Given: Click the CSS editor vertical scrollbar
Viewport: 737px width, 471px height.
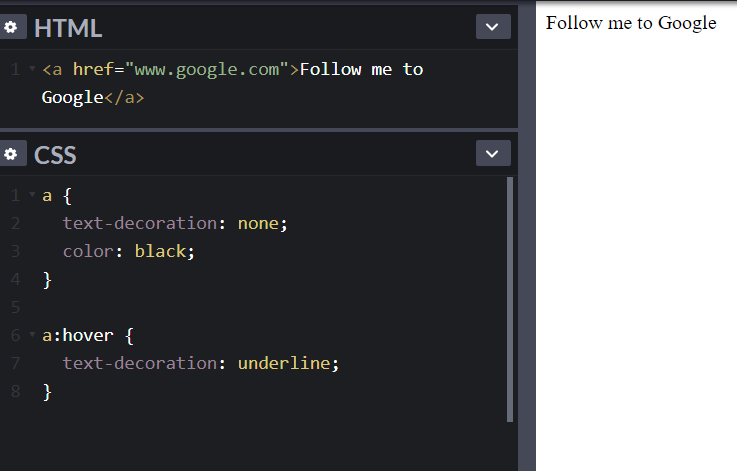Looking at the screenshot, I should pos(510,299).
